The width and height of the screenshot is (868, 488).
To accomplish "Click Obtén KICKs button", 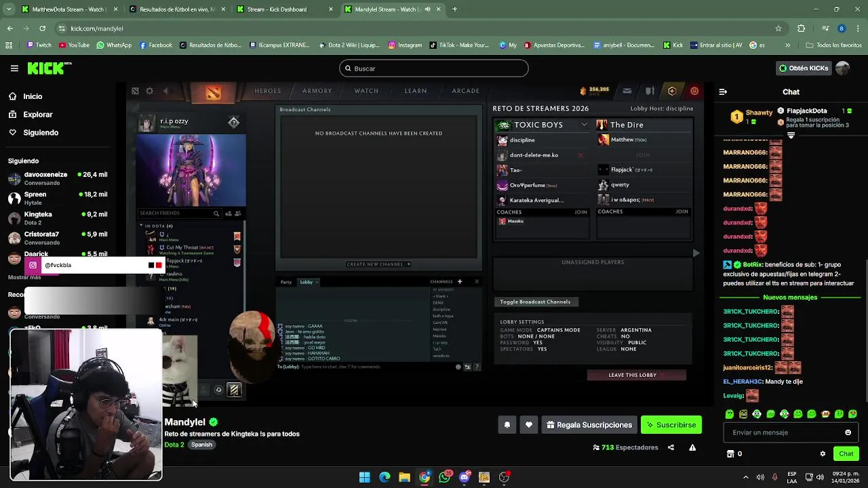I will (x=804, y=68).
